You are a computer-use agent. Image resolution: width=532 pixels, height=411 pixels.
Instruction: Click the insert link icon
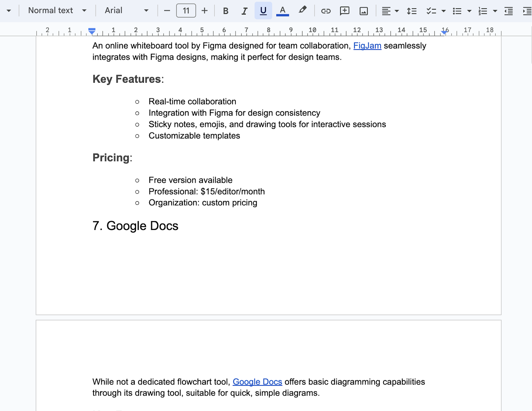pos(326,11)
